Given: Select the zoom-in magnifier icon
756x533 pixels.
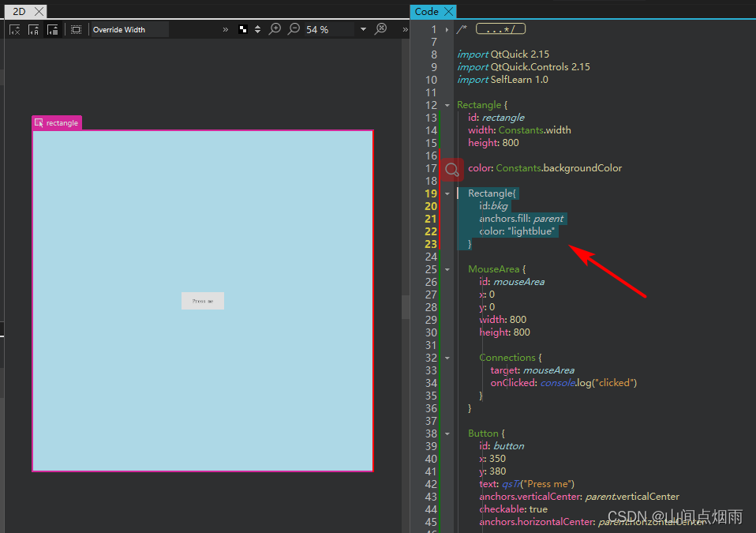Looking at the screenshot, I should click(275, 29).
